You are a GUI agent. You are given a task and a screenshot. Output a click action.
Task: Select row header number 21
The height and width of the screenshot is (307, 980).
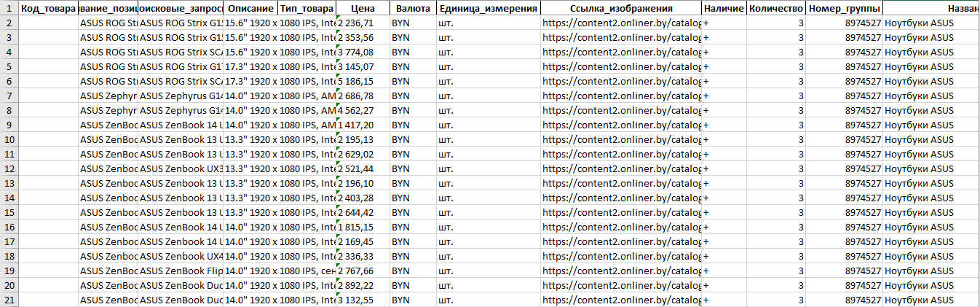tap(9, 300)
